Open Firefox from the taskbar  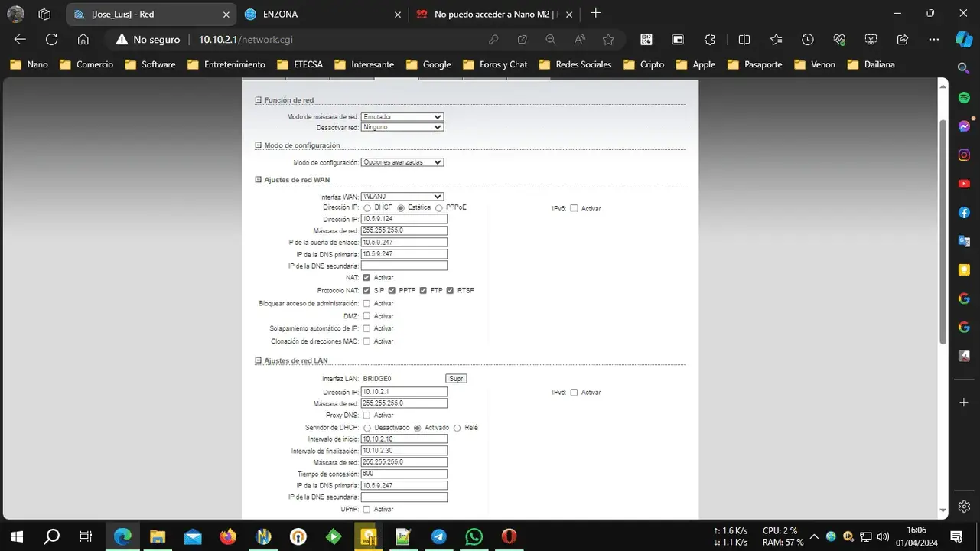tap(228, 536)
